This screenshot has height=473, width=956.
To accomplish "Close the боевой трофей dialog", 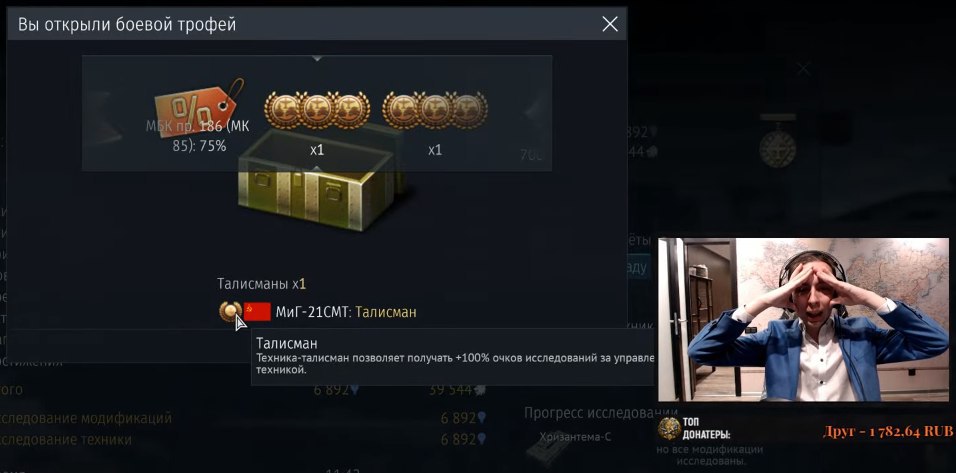I will pos(610,24).
